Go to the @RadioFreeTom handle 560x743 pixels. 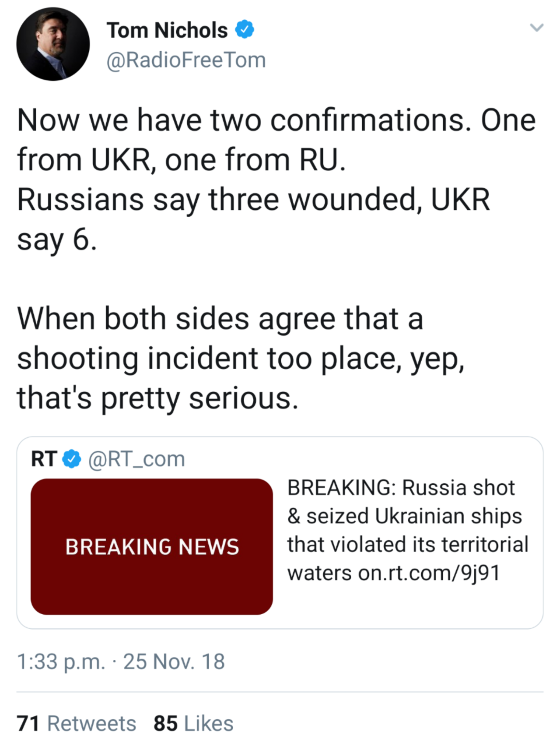click(x=186, y=60)
